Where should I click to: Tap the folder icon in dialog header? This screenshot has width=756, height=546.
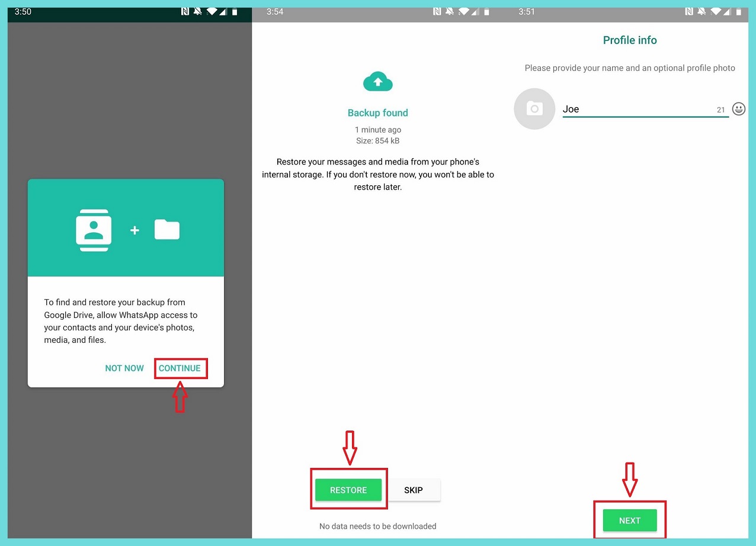click(x=167, y=230)
